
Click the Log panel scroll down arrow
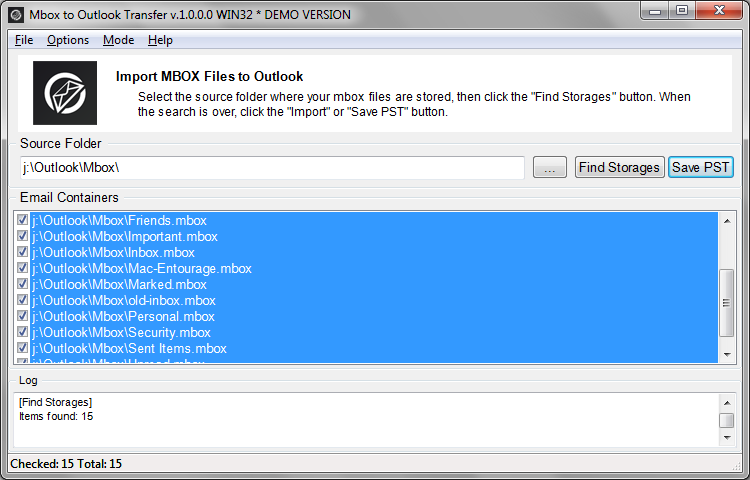(727, 437)
